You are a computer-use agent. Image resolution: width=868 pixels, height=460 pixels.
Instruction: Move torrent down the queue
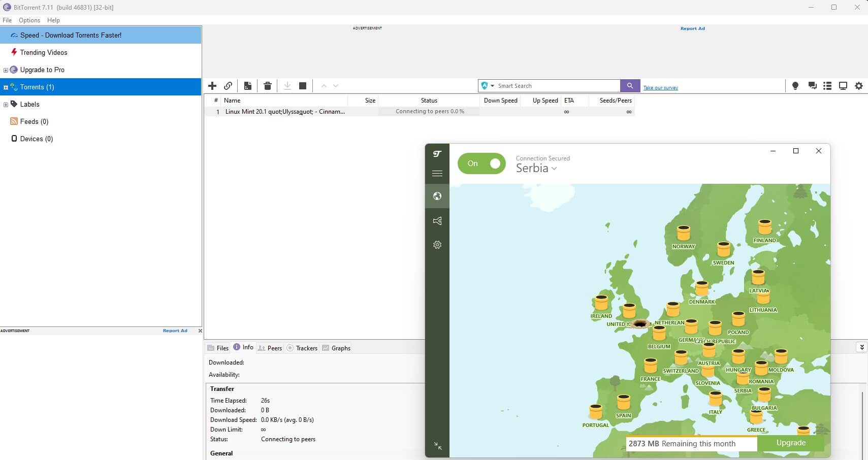click(336, 86)
